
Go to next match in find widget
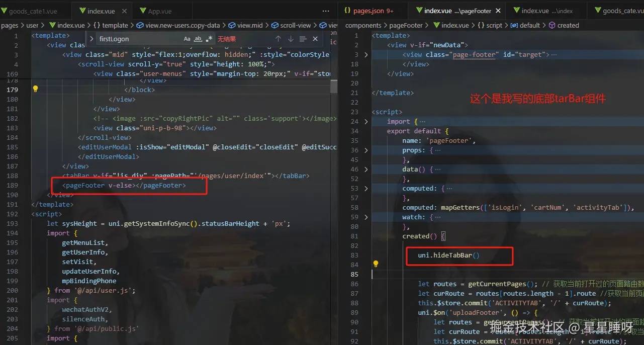tap(291, 39)
